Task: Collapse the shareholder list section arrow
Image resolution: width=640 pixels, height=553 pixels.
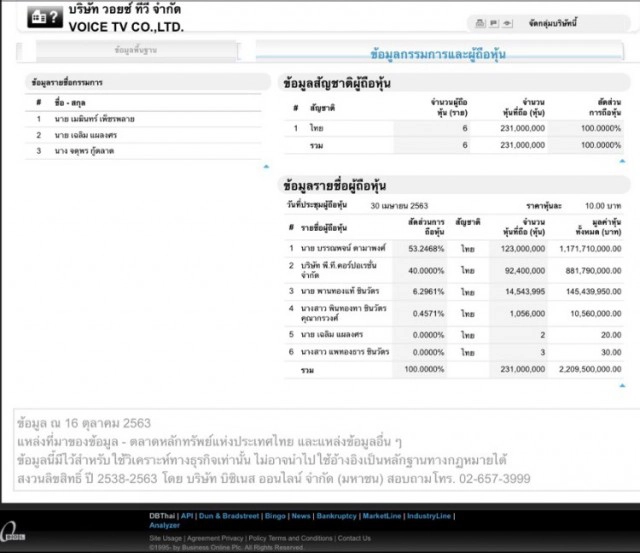Action: (622, 385)
